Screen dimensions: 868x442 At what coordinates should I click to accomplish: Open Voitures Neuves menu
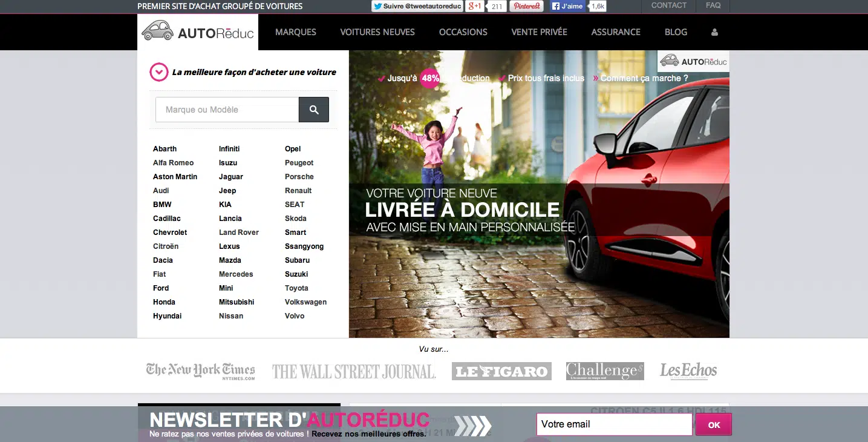pos(377,32)
